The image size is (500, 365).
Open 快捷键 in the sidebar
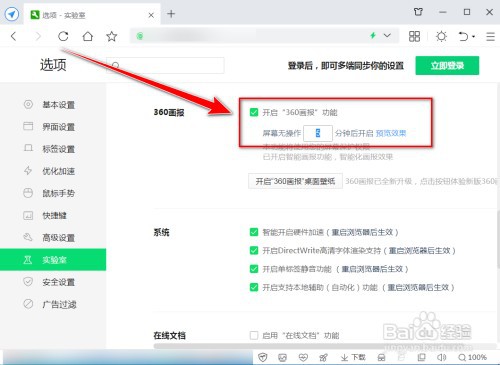pos(53,215)
